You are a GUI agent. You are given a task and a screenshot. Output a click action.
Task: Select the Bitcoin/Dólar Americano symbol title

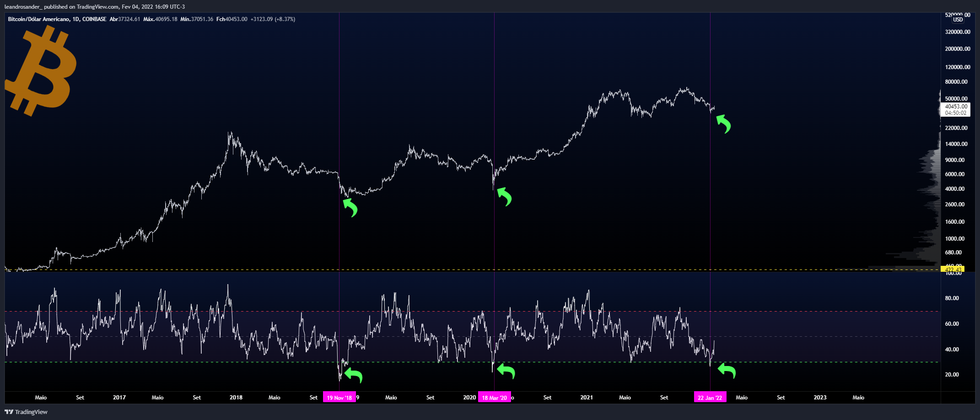tap(39, 19)
